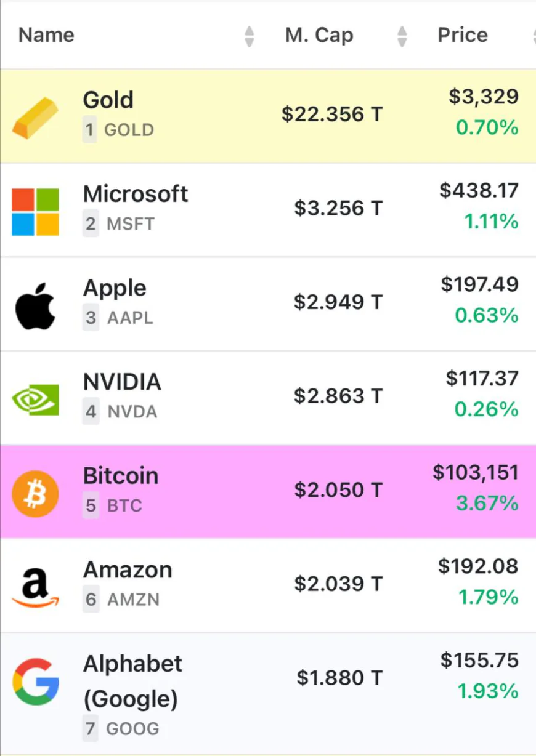Click the Alphabet Google logo icon

36,682
